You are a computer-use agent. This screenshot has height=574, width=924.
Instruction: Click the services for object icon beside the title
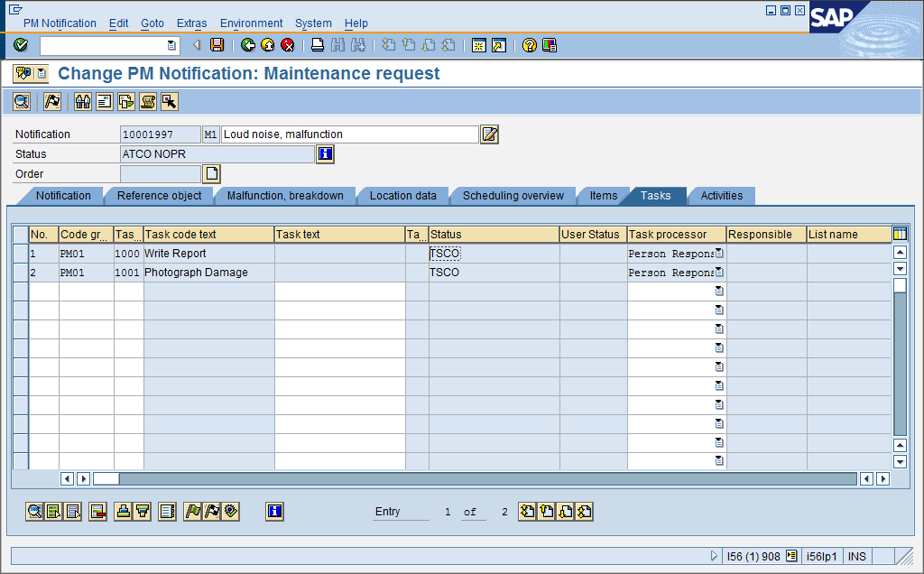click(23, 74)
